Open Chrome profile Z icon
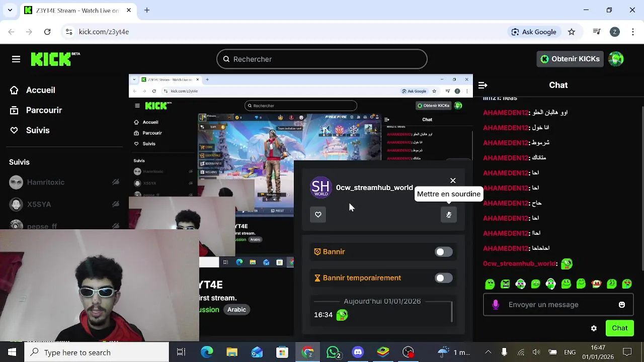The width and height of the screenshot is (644, 362). pyautogui.click(x=615, y=32)
